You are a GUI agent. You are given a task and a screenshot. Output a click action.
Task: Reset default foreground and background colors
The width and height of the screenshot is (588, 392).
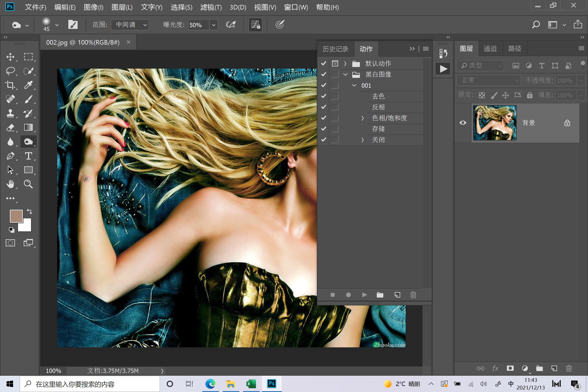(11, 230)
